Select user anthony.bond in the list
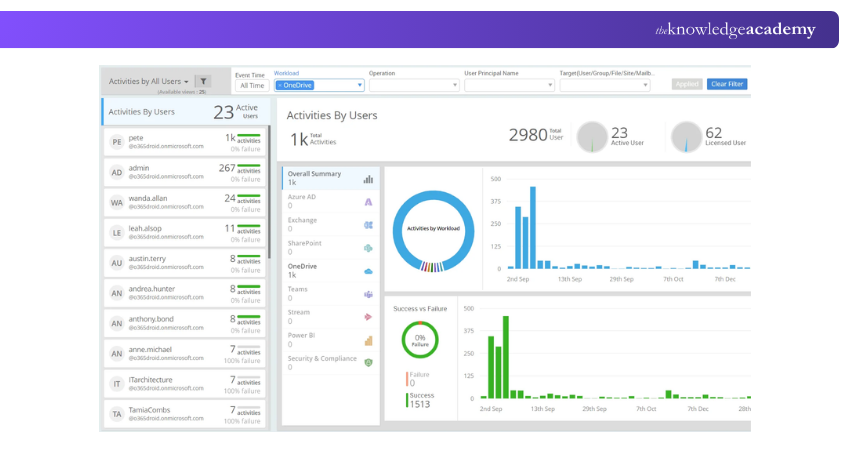The height and width of the screenshot is (450, 850). 185,324
